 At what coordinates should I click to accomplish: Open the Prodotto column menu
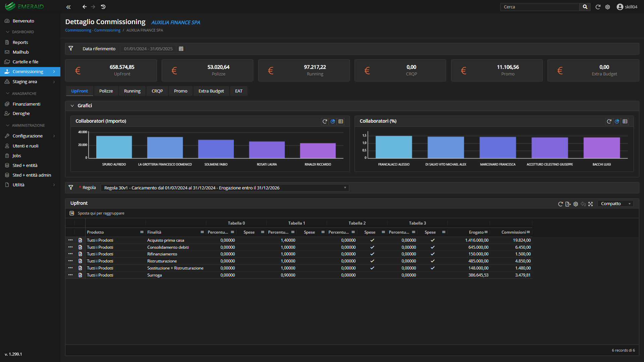point(142,232)
